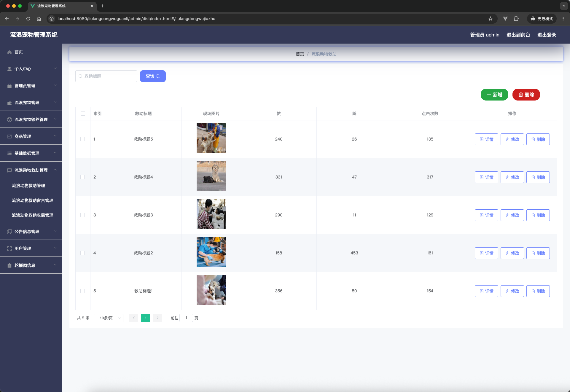Click the briefcase icon for 管理员管理
The width and height of the screenshot is (570, 392).
[x=9, y=86]
